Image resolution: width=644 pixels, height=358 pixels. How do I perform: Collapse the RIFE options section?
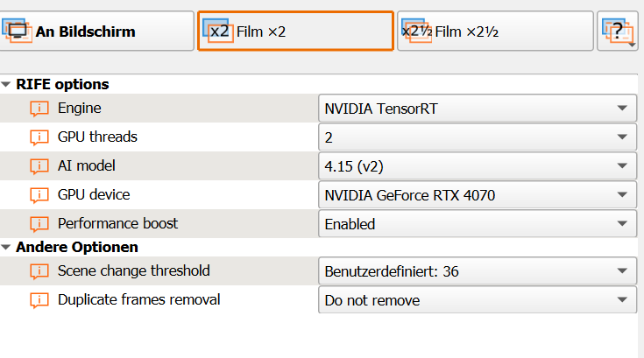(7, 85)
